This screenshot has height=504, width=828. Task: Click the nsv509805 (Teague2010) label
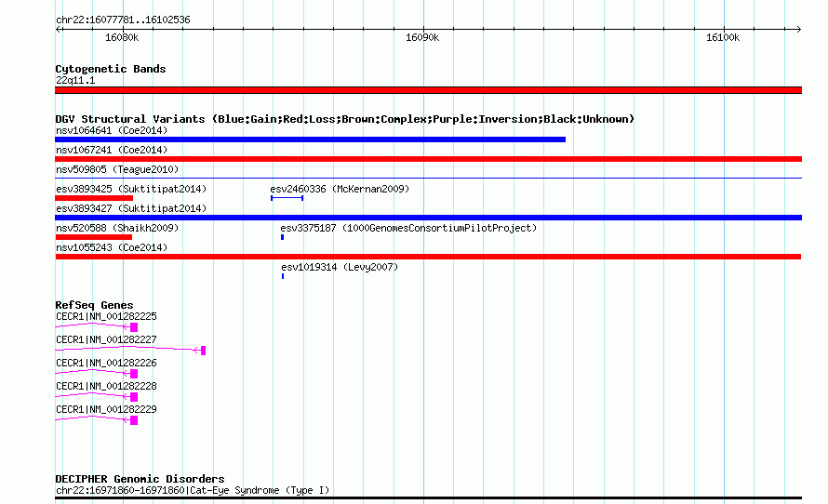coord(117,169)
